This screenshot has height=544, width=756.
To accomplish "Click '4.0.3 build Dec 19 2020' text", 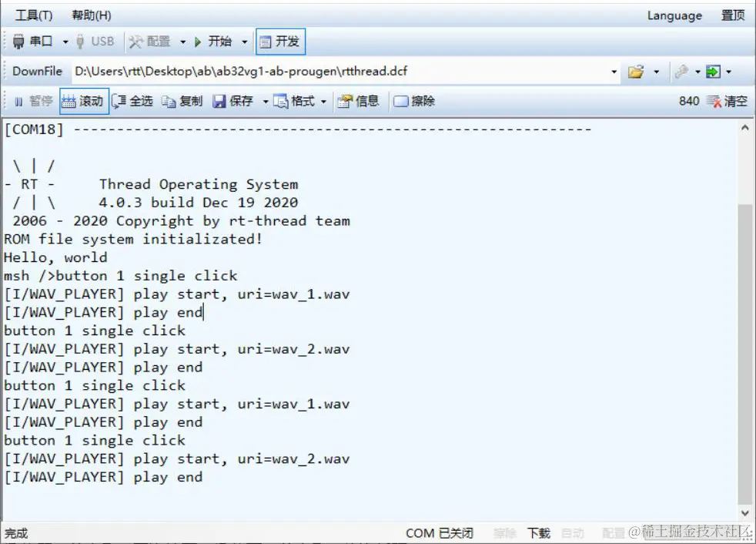I will (x=198, y=202).
